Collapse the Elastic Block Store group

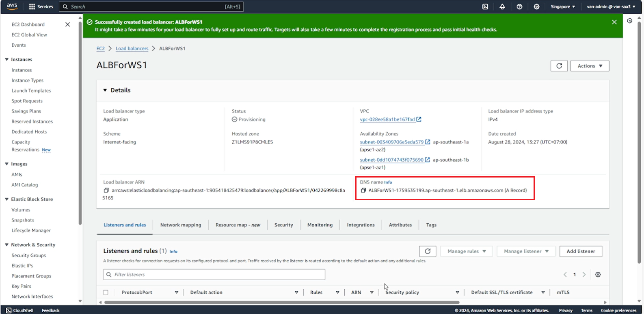pos(6,199)
